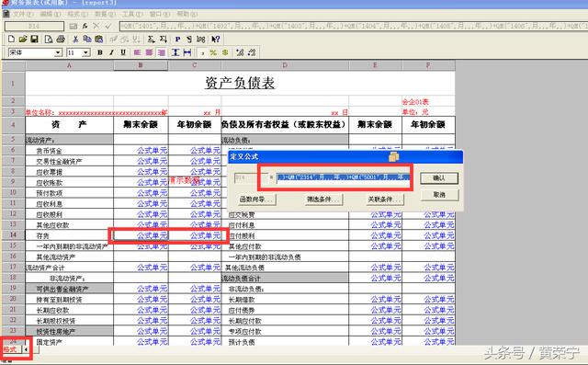Click the sum-downward Σ toolbar icon
Screen dimensions: 588x365
click(164, 39)
